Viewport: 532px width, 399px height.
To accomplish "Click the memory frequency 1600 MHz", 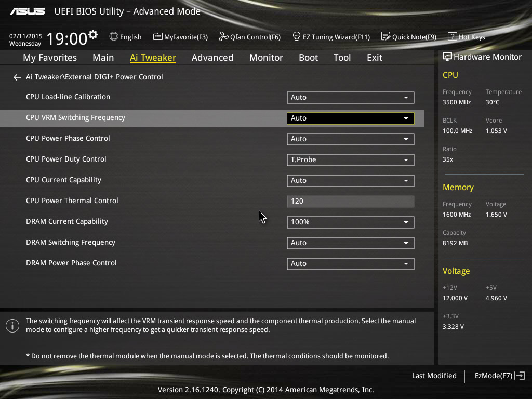I will 457,215.
